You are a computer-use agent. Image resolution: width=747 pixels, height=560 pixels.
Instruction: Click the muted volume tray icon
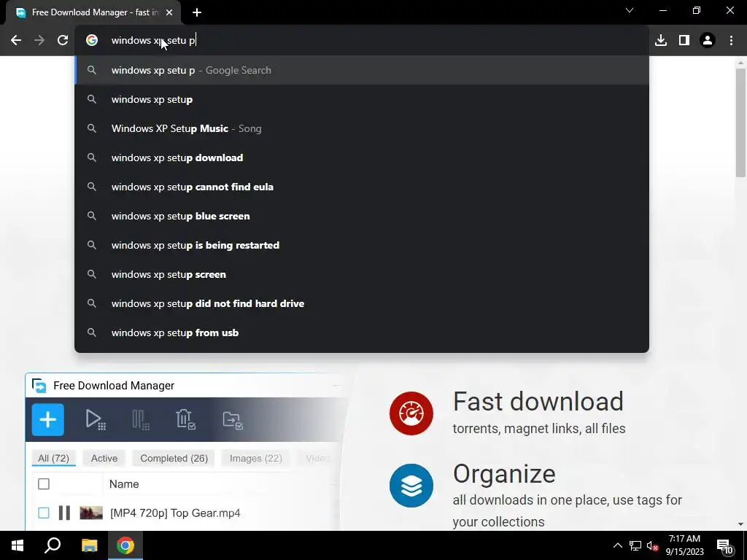652,546
